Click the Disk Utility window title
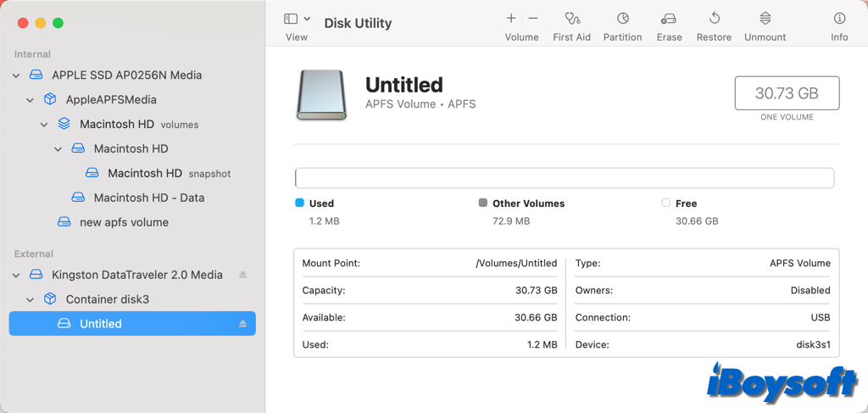The width and height of the screenshot is (868, 413). click(358, 23)
